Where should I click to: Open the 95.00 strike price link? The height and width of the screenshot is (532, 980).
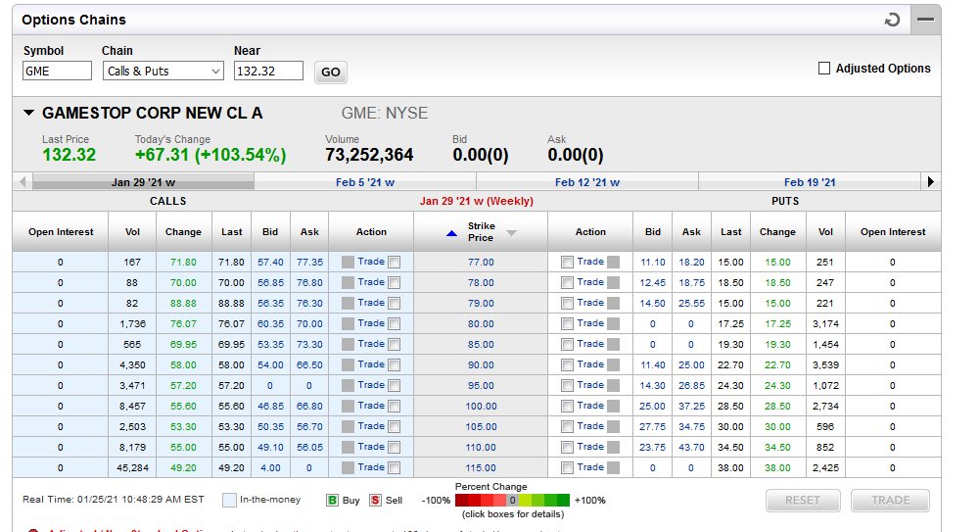coord(481,386)
